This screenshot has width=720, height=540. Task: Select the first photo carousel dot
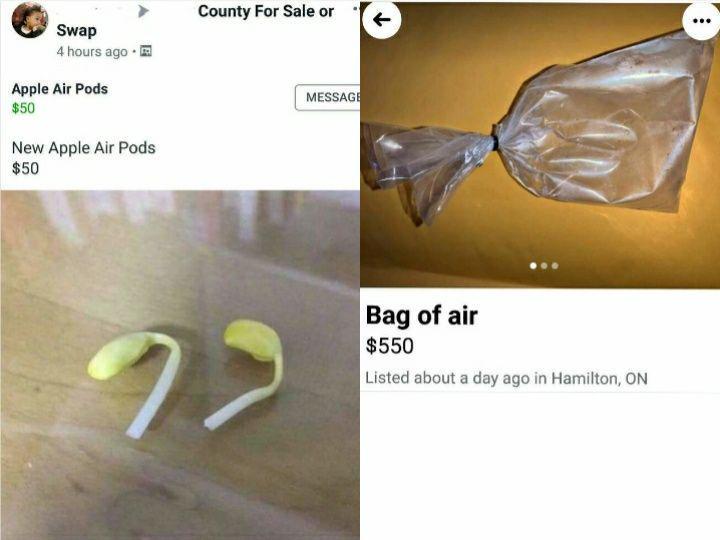[533, 265]
